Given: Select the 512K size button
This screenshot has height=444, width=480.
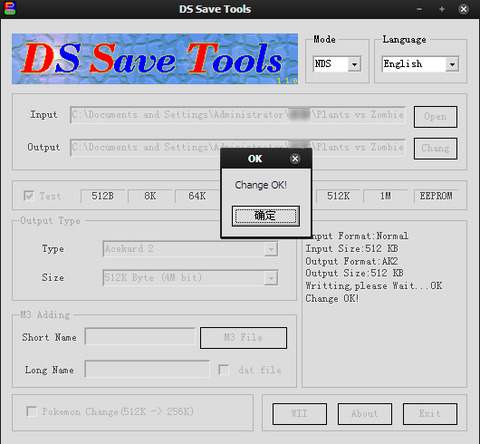Looking at the screenshot, I should pos(338,196).
